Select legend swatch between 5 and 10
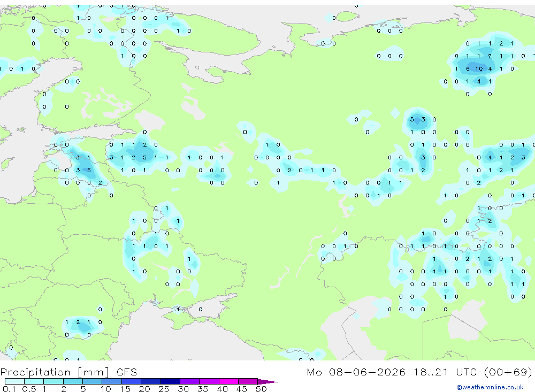Image resolution: width=535 pixels, height=392 pixels. (x=93, y=381)
